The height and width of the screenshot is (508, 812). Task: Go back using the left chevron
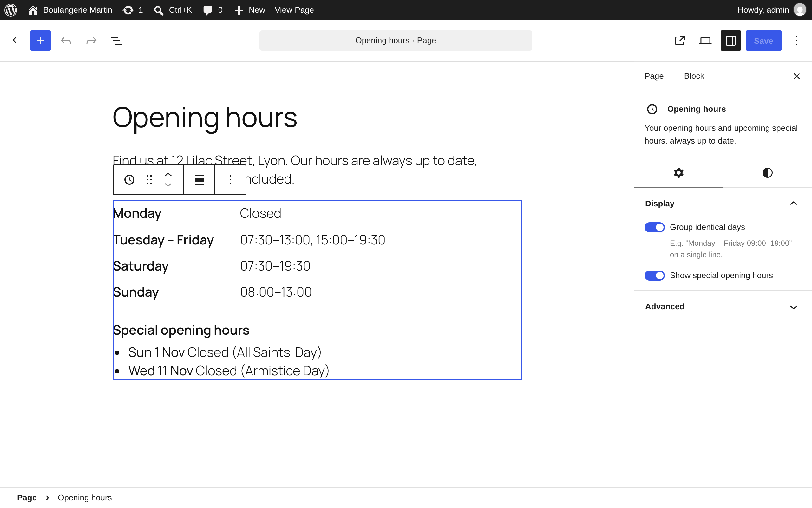15,40
